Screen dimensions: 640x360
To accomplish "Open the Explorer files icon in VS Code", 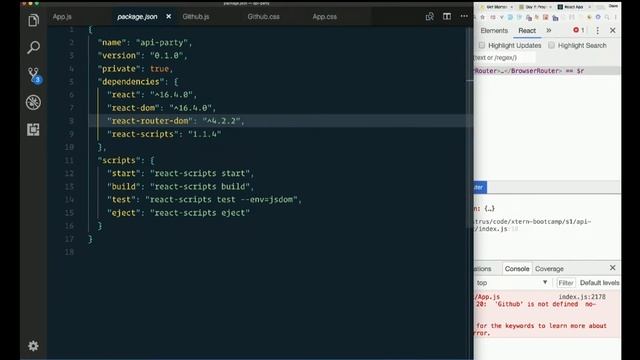I will pyautogui.click(x=33, y=20).
